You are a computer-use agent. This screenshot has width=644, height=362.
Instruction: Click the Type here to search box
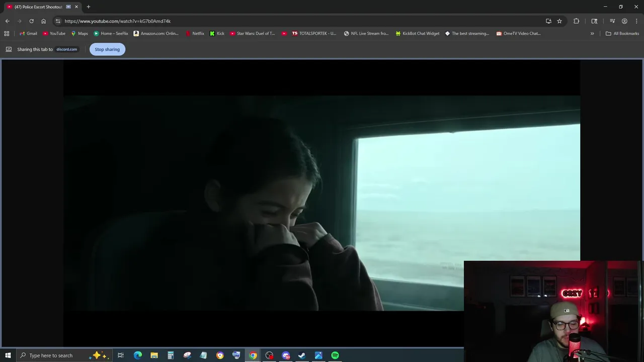pos(64,355)
